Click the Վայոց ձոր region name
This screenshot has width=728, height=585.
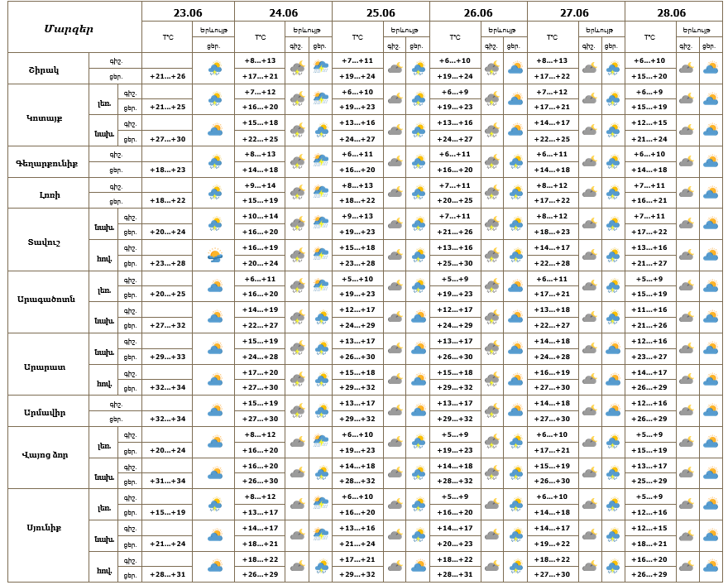click(x=45, y=454)
